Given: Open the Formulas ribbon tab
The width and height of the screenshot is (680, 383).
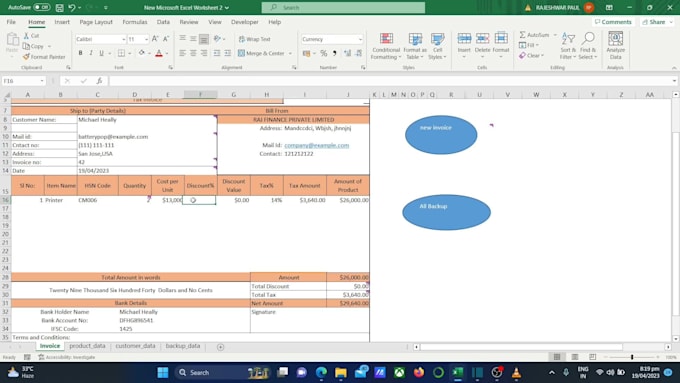Looking at the screenshot, I should point(134,22).
